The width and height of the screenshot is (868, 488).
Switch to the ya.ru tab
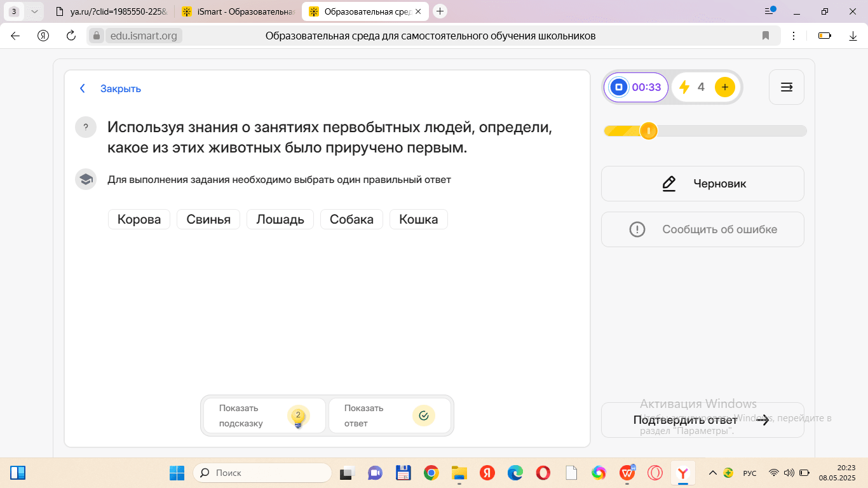[x=111, y=11]
